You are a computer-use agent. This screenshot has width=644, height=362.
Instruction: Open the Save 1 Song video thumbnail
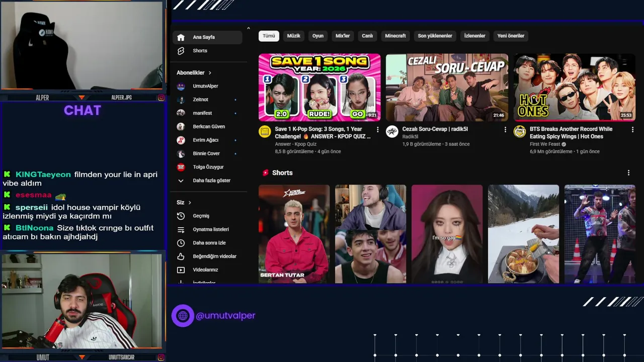tap(319, 87)
